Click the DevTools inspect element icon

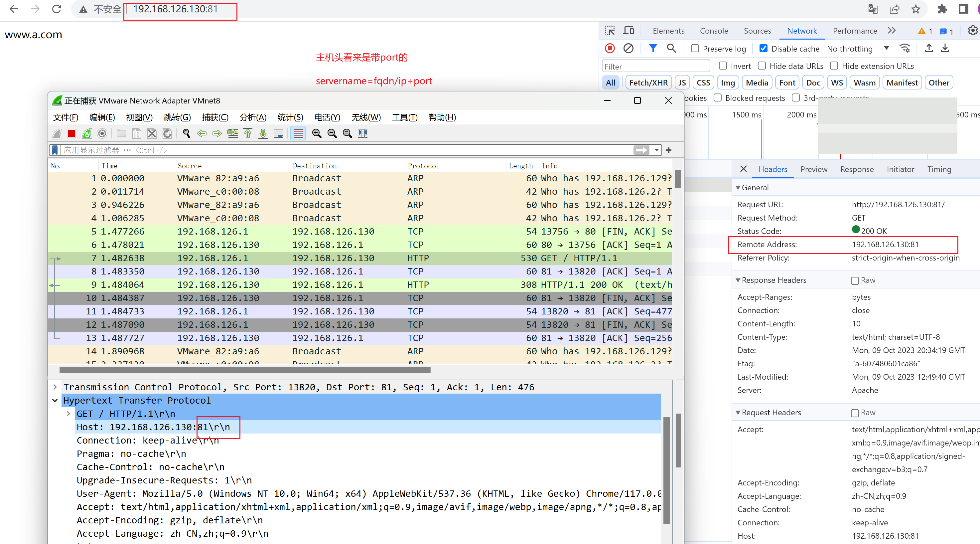coord(610,31)
